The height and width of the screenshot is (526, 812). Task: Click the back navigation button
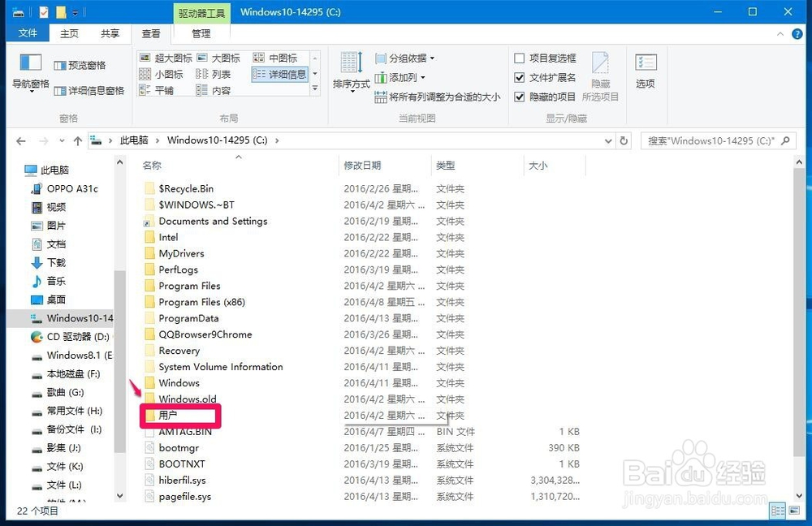pos(20,140)
